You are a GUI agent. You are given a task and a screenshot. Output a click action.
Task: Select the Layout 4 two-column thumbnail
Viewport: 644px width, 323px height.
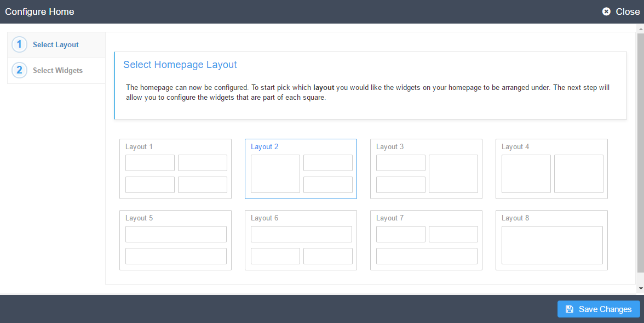pyautogui.click(x=551, y=169)
